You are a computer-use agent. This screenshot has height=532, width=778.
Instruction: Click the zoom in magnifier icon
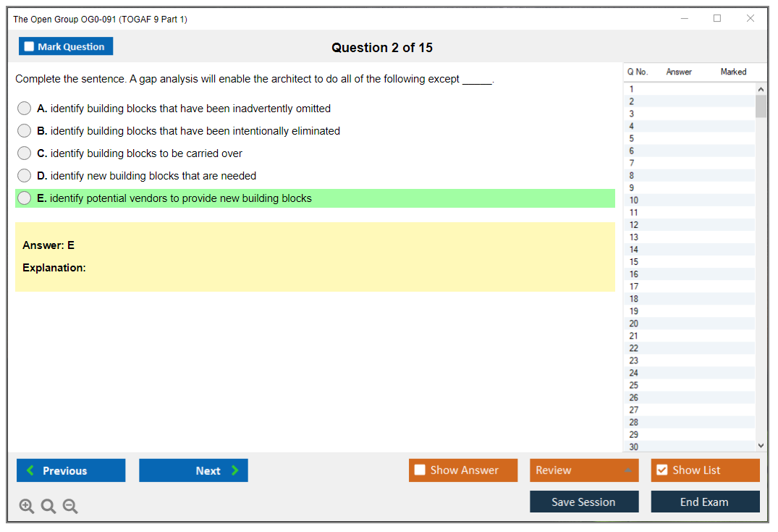click(27, 507)
